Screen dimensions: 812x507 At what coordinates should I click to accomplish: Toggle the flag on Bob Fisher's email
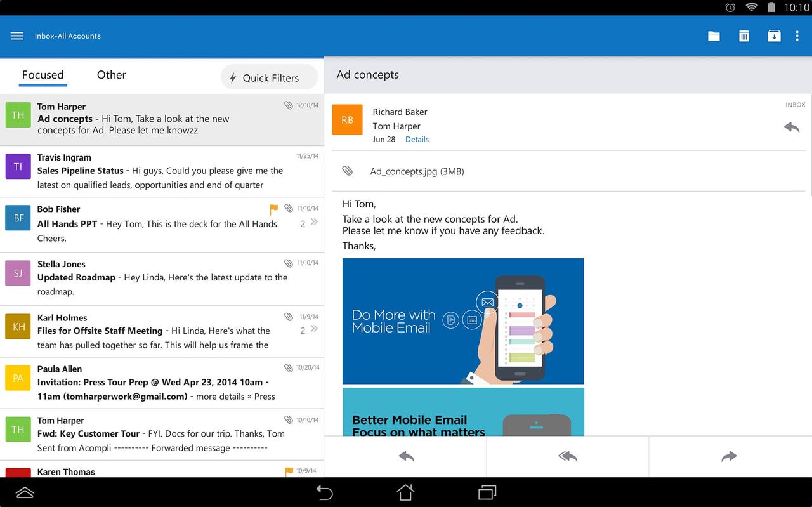[273, 208]
